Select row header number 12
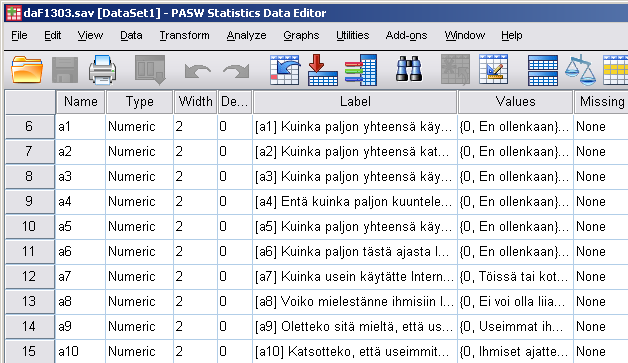This screenshot has height=363, width=628. pos(29,276)
